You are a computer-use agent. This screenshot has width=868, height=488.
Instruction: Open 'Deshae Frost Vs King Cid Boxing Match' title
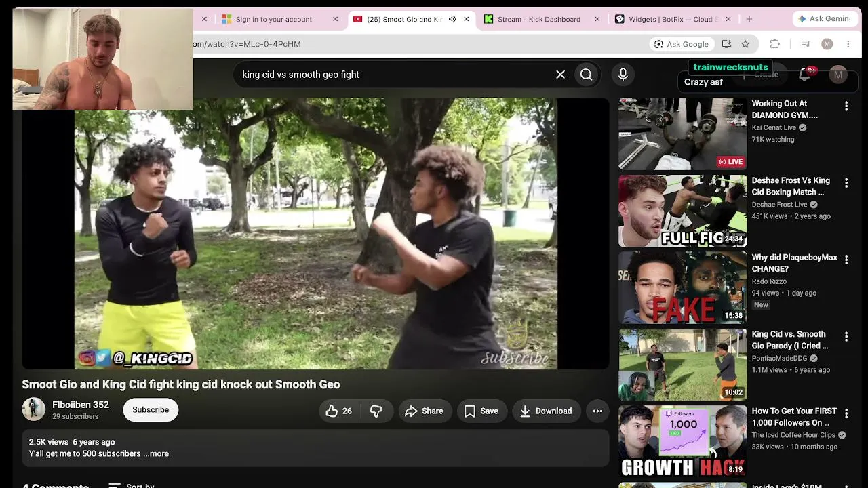tap(791, 186)
